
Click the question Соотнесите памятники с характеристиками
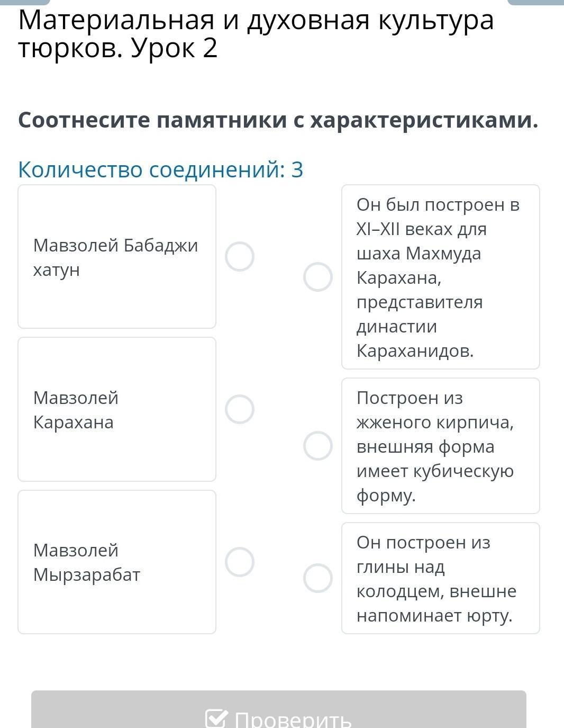point(278,120)
